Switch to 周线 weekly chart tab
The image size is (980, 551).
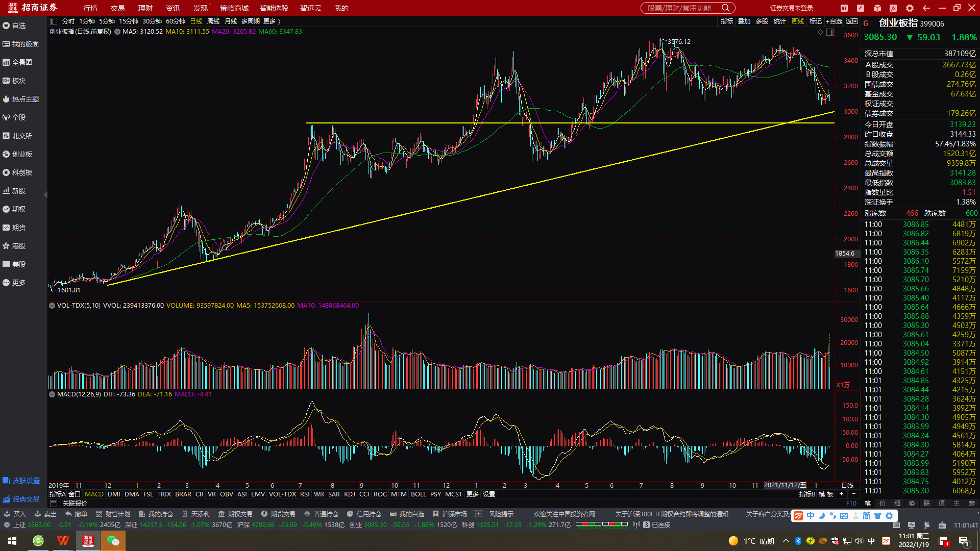click(213, 21)
